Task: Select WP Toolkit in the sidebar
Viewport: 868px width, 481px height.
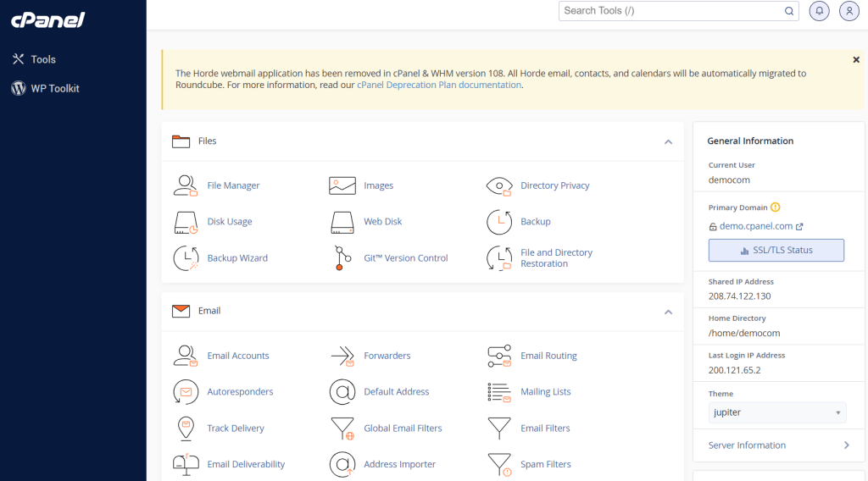Action: coord(46,88)
